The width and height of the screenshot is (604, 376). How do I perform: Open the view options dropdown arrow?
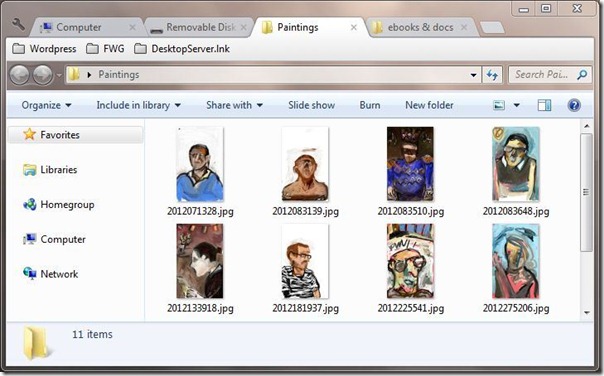(x=517, y=105)
